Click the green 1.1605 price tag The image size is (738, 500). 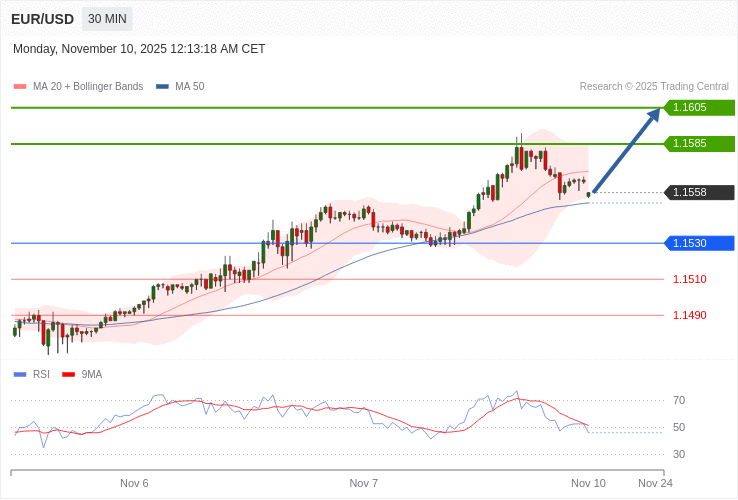click(x=700, y=107)
